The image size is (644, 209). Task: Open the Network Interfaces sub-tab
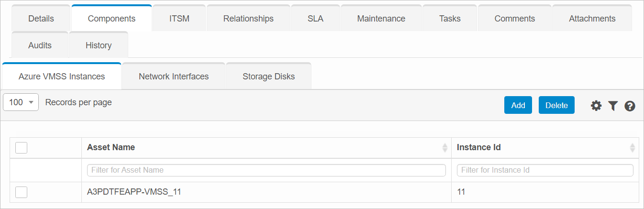click(x=174, y=77)
